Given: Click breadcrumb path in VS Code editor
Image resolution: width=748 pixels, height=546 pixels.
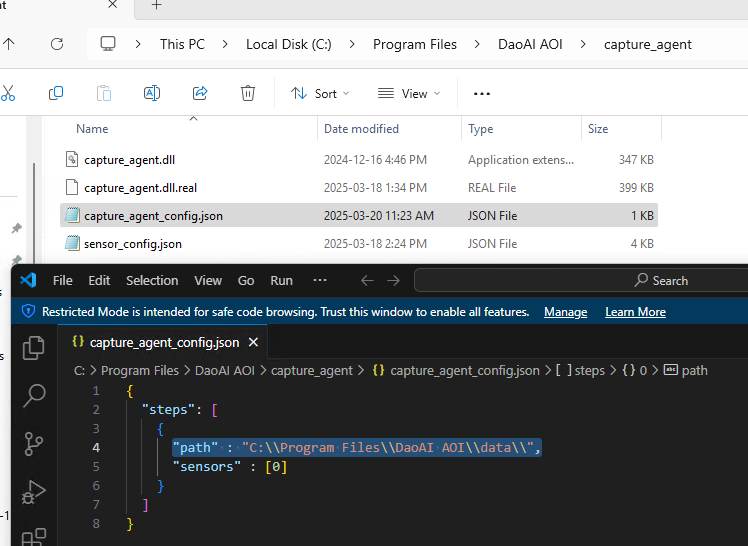Looking at the screenshot, I should 695,371.
